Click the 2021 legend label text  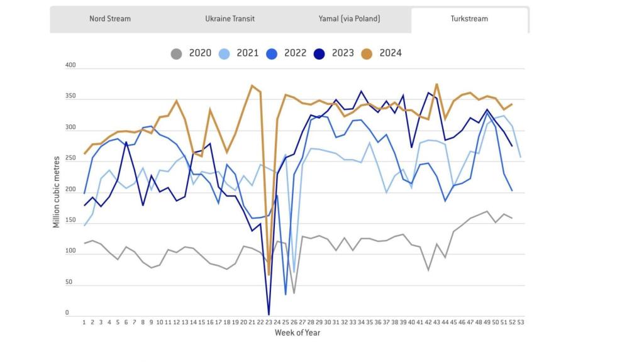coord(248,53)
